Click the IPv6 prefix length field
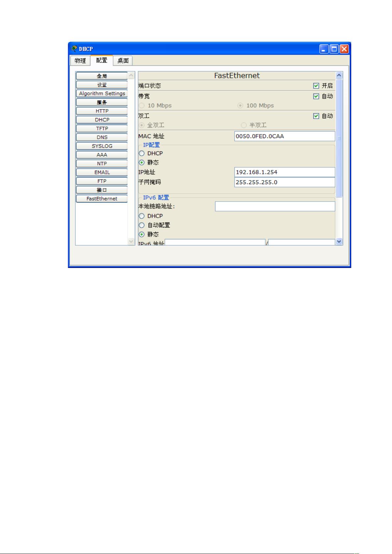Screen dimensions: 392x554 pyautogui.click(x=302, y=243)
